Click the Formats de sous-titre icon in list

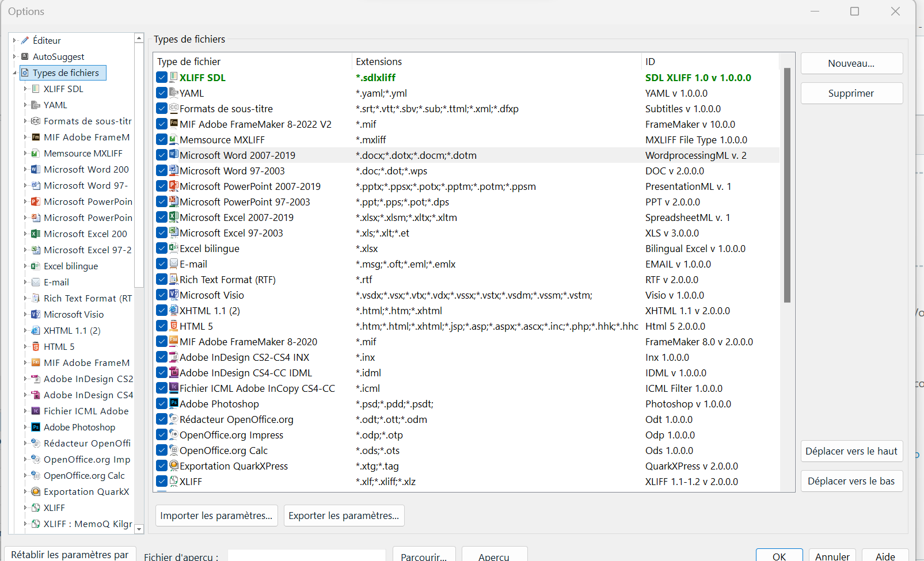(174, 108)
